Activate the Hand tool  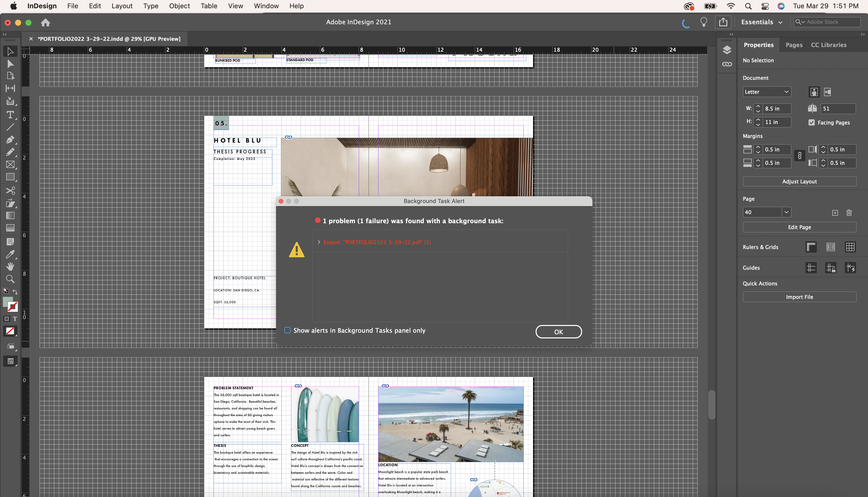10,266
